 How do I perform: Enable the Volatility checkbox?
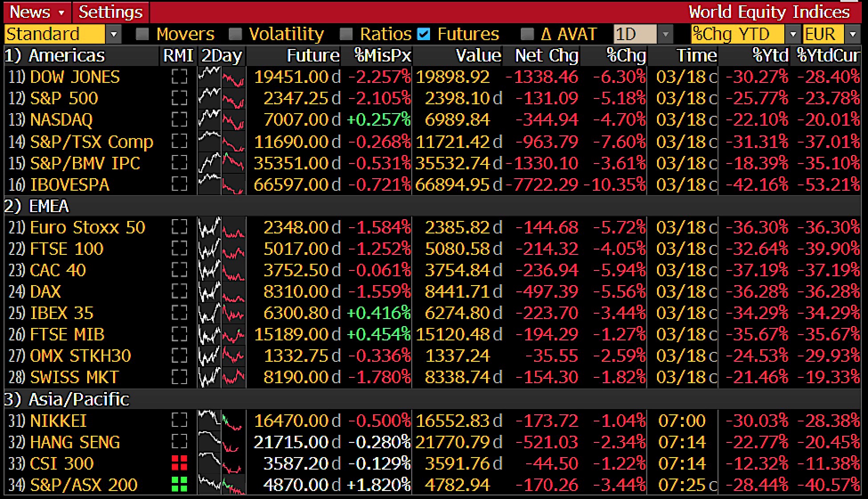[x=235, y=34]
